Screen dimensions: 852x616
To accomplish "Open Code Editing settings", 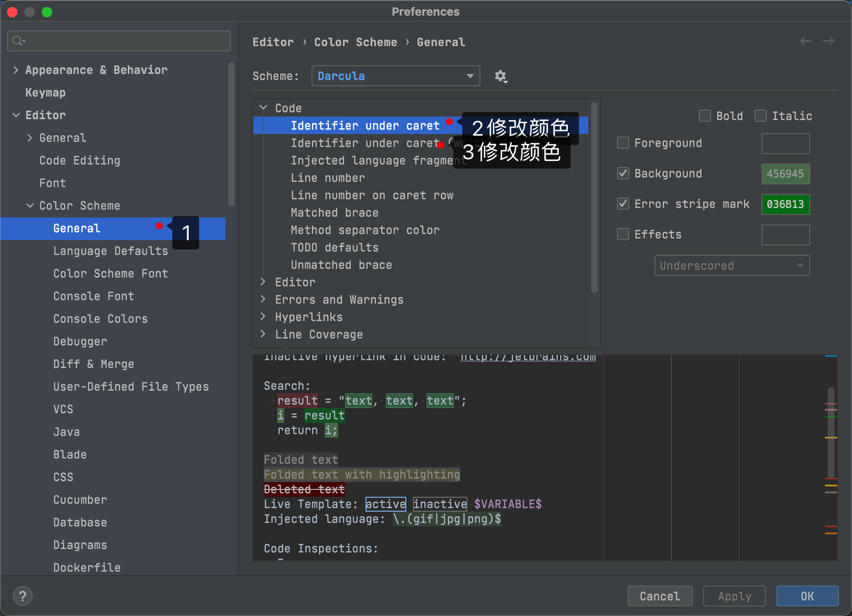I will click(80, 161).
